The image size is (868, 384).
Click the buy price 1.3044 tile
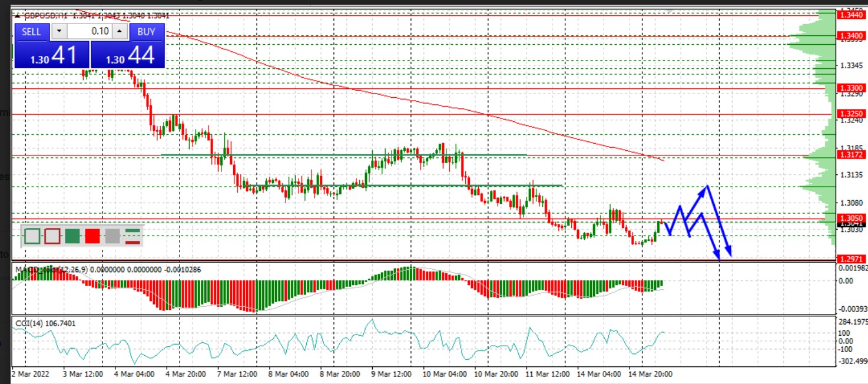[128, 55]
